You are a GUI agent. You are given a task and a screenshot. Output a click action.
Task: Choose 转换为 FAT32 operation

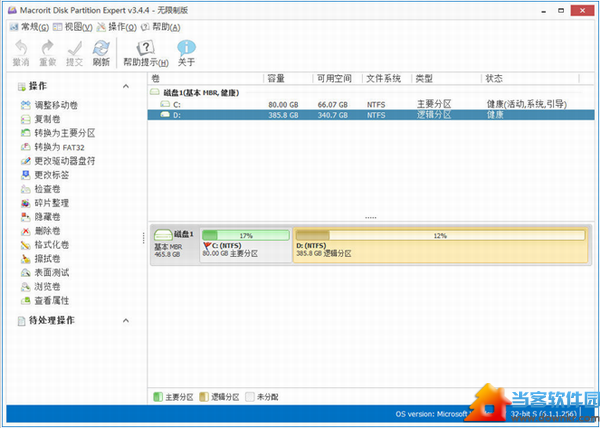click(52, 147)
